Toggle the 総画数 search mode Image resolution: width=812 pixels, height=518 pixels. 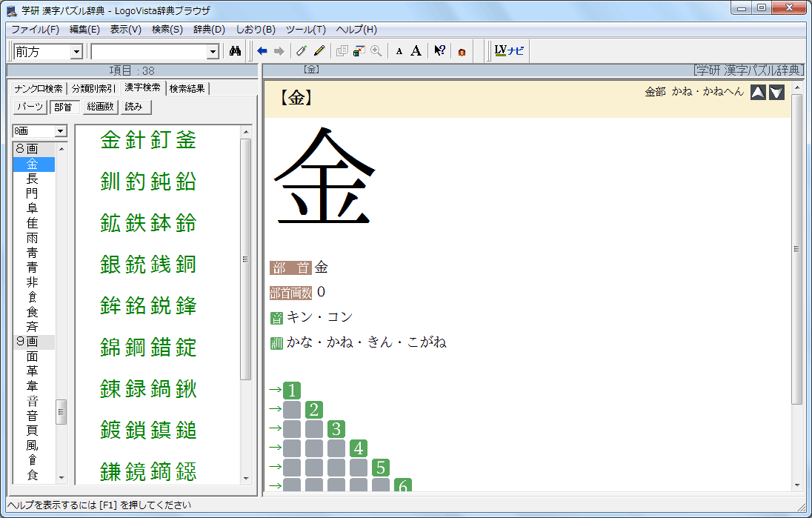100,107
